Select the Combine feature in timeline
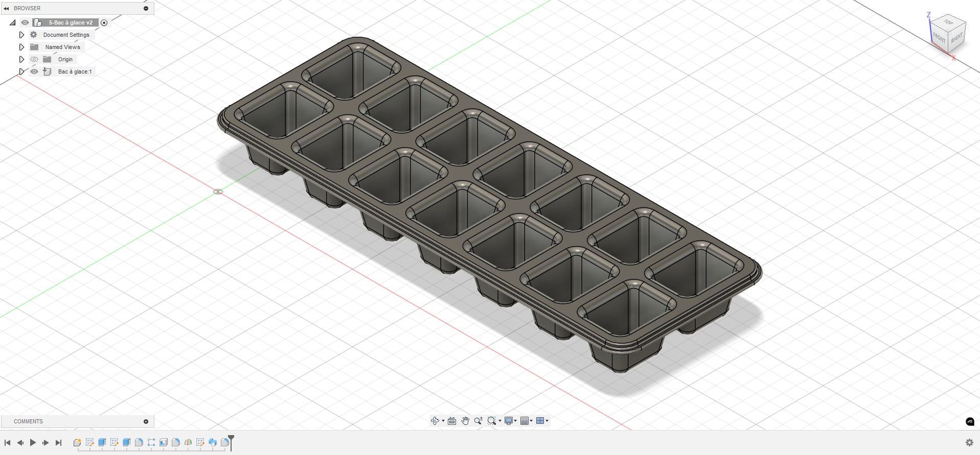980x455 pixels. 212,442
